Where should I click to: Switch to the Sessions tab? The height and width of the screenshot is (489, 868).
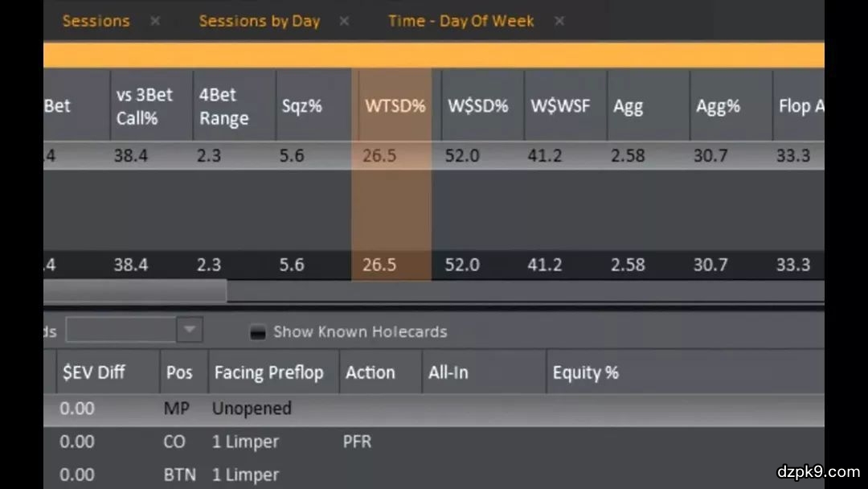(x=96, y=21)
